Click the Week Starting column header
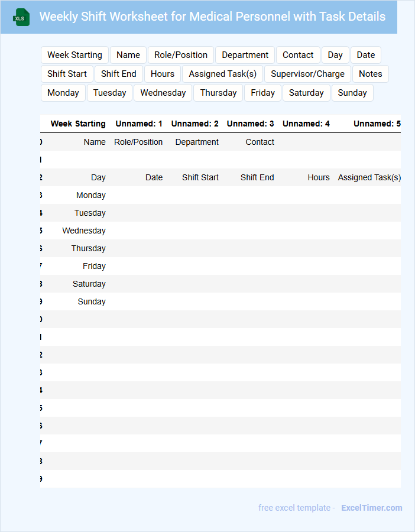The image size is (415, 532). point(78,124)
